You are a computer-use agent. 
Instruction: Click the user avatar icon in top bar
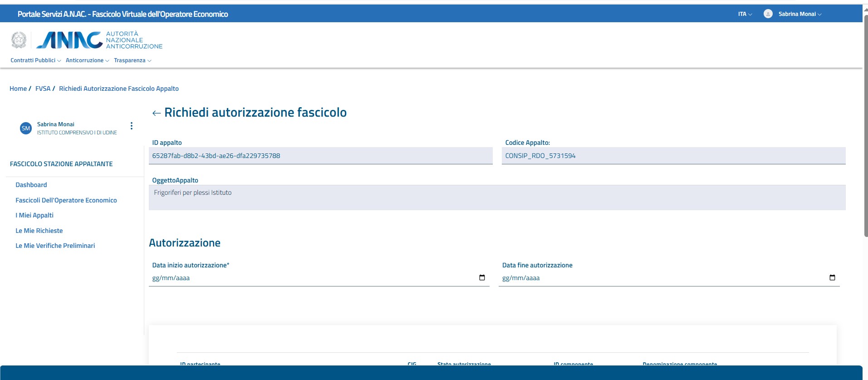point(768,14)
